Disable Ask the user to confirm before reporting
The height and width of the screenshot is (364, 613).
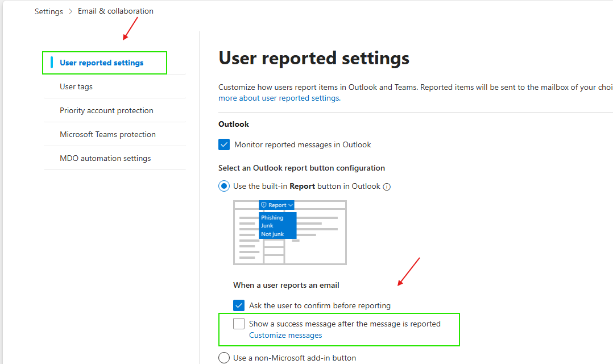239,305
